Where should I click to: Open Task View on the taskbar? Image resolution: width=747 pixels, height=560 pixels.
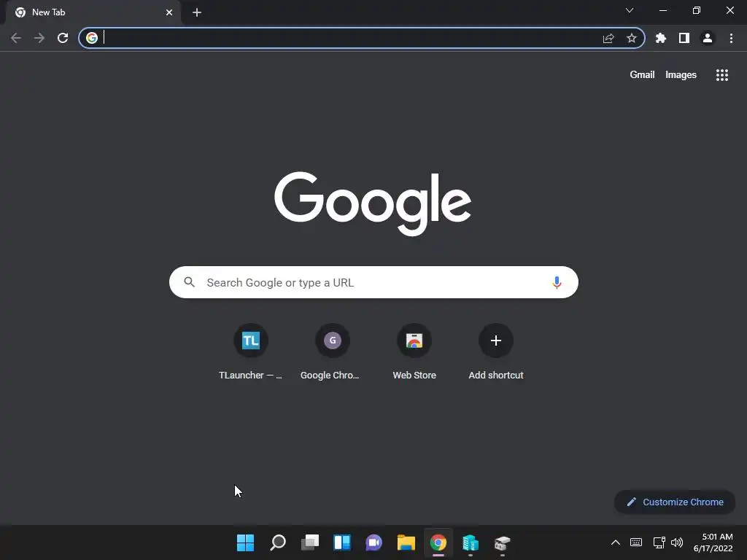tap(309, 542)
